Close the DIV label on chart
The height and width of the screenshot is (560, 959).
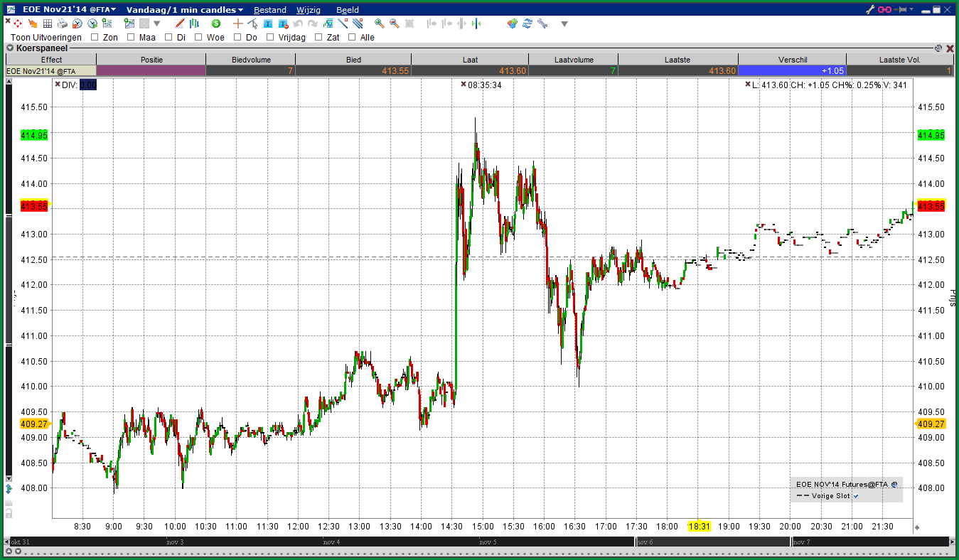[x=57, y=85]
